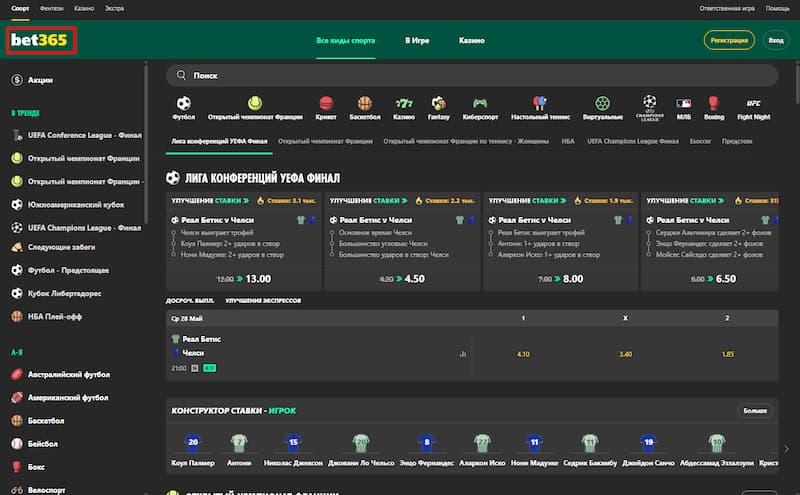
Task: Select player Николас Джексон shirt 15
Action: click(293, 449)
